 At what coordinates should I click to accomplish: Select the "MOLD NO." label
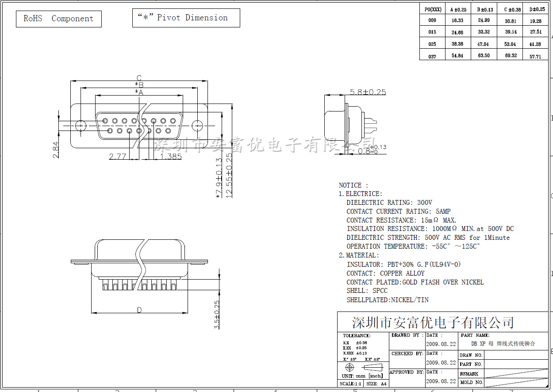click(472, 382)
